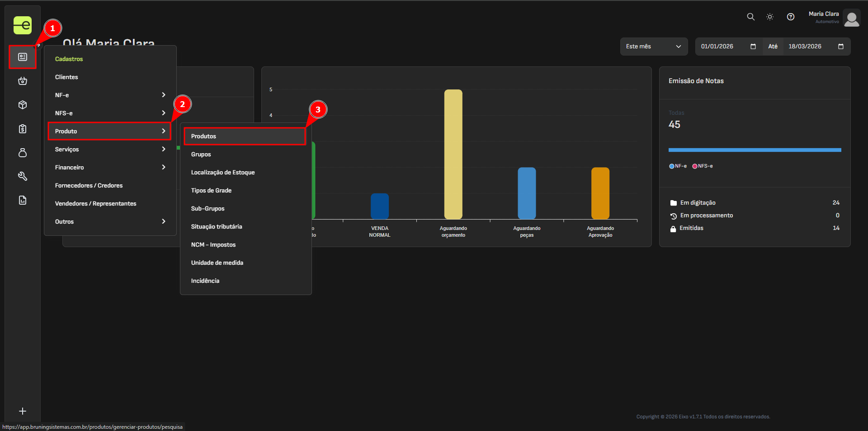
Task: Toggle NFS-e legend in Emissão de Notas
Action: pyautogui.click(x=702, y=166)
